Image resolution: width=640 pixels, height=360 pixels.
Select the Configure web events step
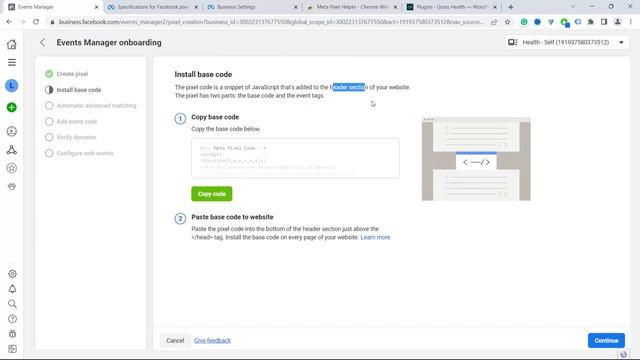(x=79, y=153)
